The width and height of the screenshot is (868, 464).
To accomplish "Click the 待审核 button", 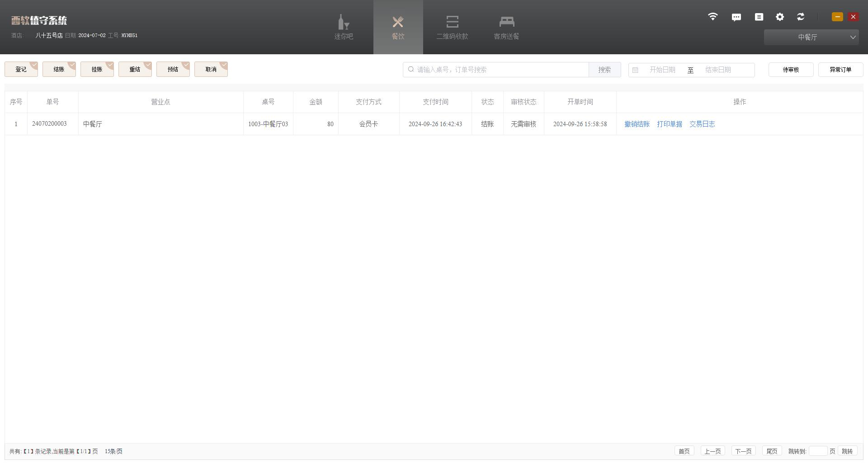I will click(x=791, y=70).
